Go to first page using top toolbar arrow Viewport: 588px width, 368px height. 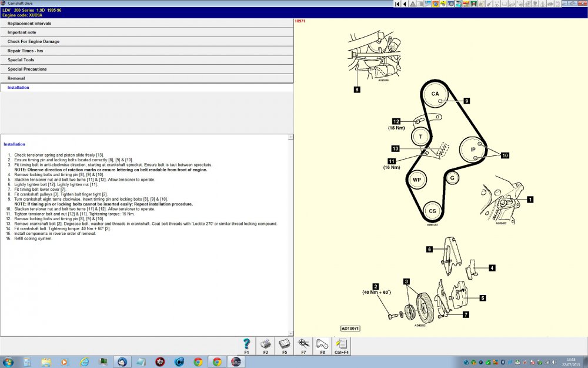397,4
